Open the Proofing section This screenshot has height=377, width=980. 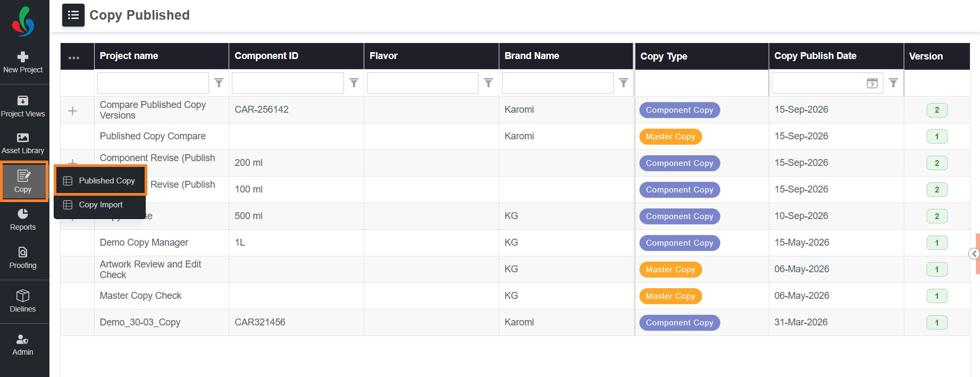(23, 258)
